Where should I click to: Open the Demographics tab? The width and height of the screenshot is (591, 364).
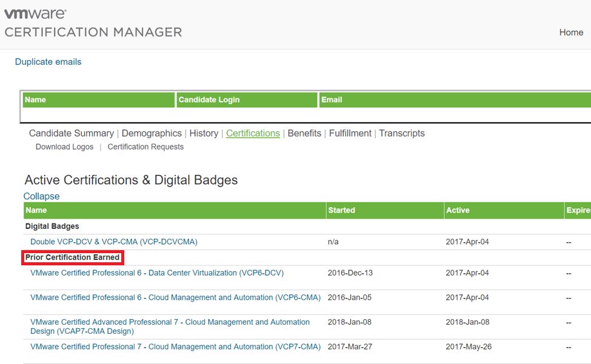pos(152,133)
